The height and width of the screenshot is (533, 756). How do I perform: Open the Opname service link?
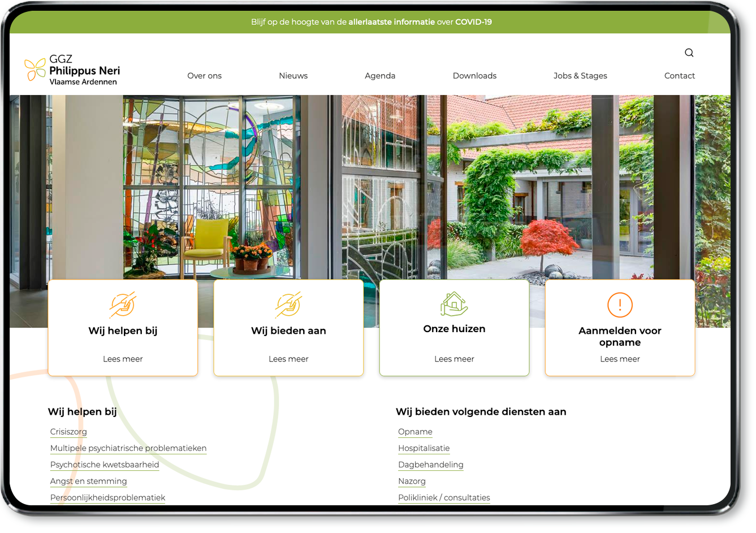415,432
